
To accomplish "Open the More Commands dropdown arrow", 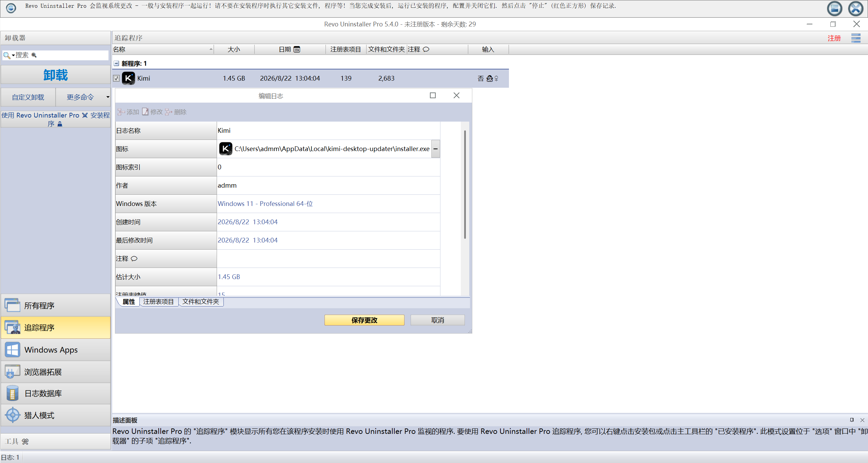I will point(108,97).
